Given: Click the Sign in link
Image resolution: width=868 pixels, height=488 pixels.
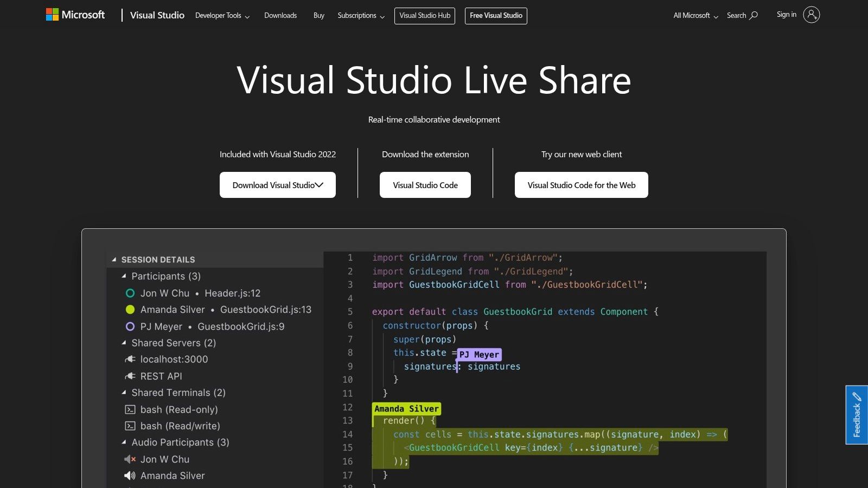Looking at the screenshot, I should pos(787,15).
